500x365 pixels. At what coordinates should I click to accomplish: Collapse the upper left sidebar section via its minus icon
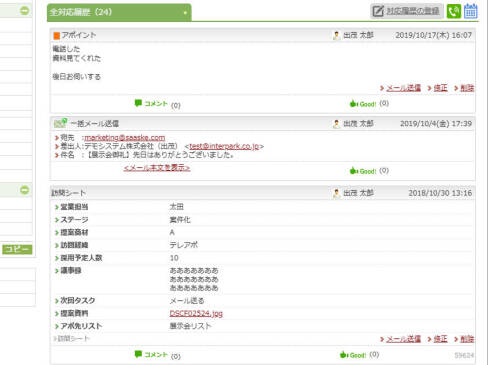(25, 10)
